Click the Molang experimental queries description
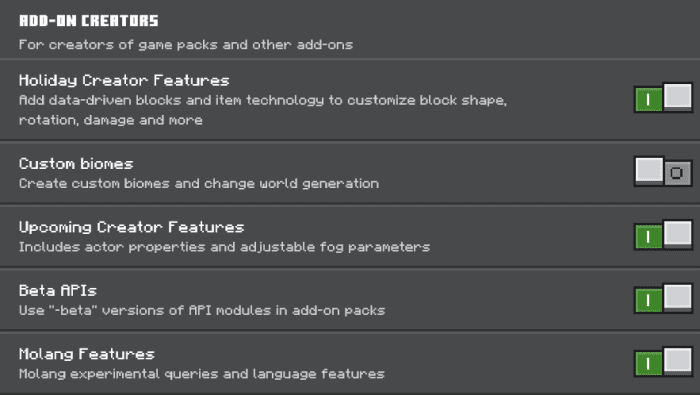This screenshot has width=700, height=395. pyautogui.click(x=201, y=374)
